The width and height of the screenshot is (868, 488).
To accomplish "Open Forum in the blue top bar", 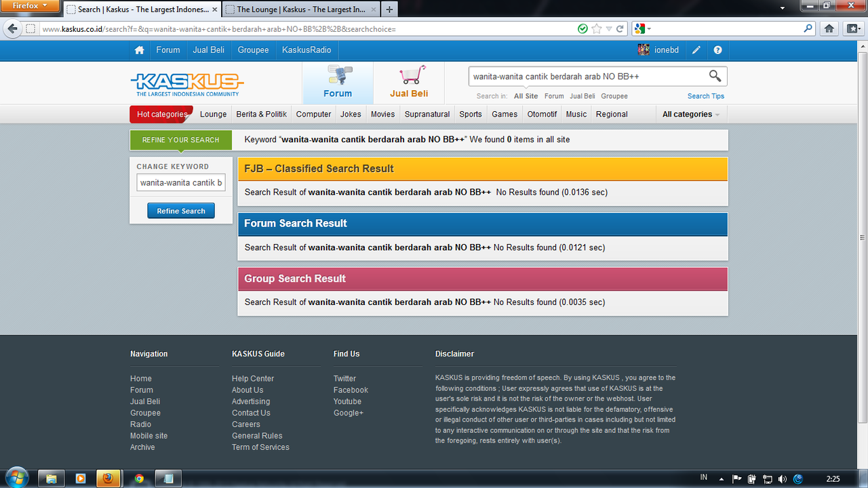I will point(168,50).
